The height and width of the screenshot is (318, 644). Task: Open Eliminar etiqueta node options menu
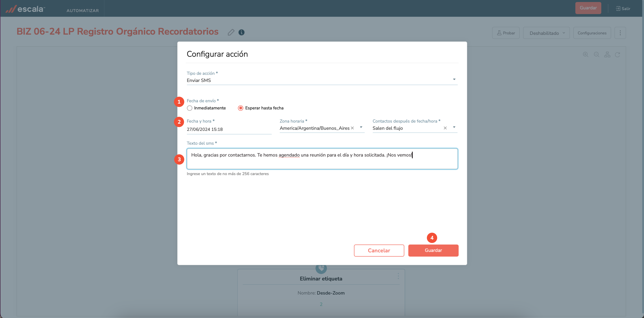398,276
